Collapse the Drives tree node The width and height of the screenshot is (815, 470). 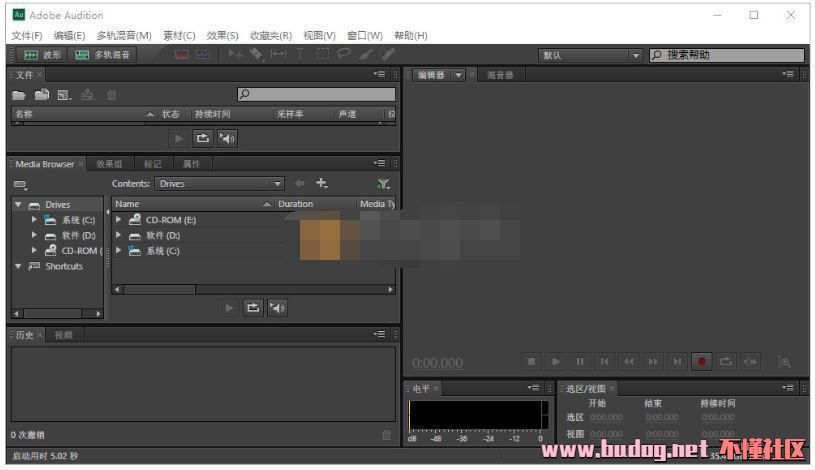18,204
